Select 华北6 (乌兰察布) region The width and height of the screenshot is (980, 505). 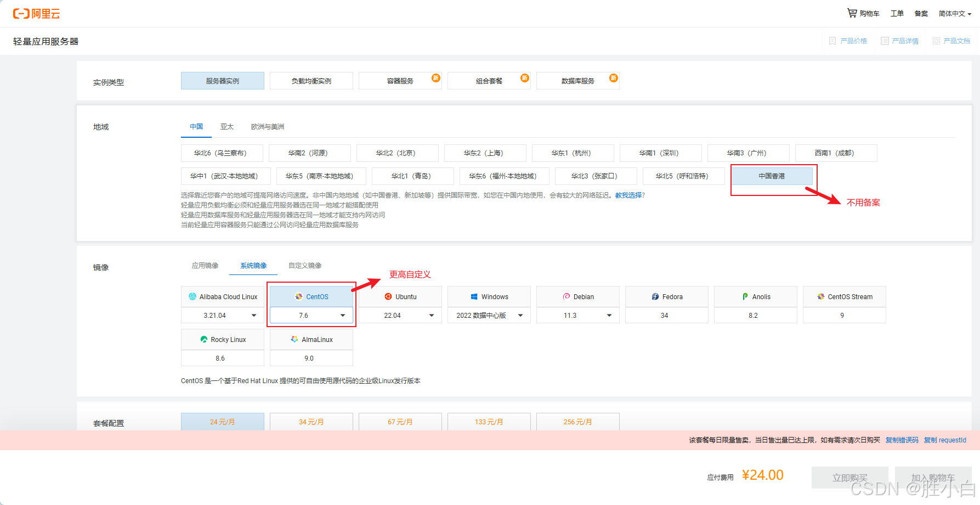tap(222, 153)
